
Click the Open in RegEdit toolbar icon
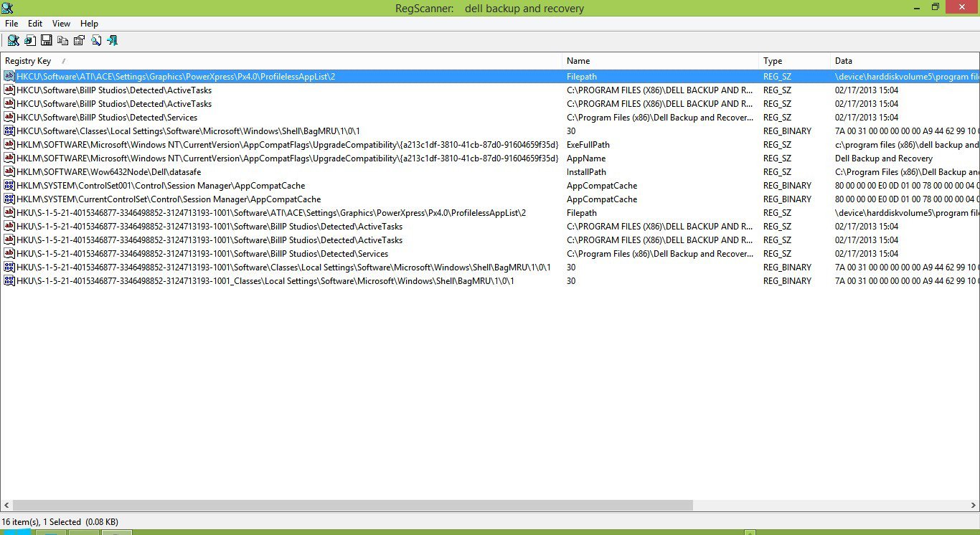pyautogui.click(x=30, y=40)
